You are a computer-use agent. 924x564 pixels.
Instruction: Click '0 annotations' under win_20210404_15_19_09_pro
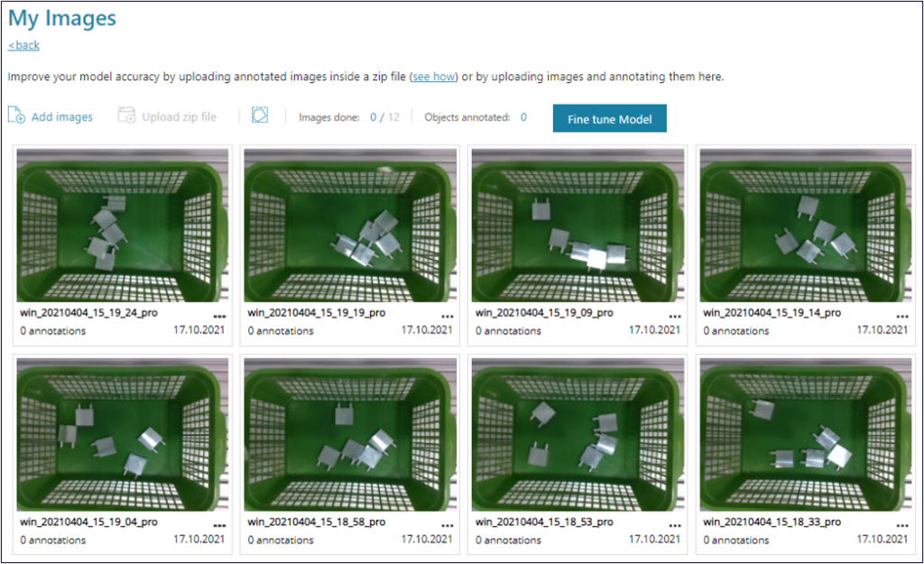tap(508, 331)
